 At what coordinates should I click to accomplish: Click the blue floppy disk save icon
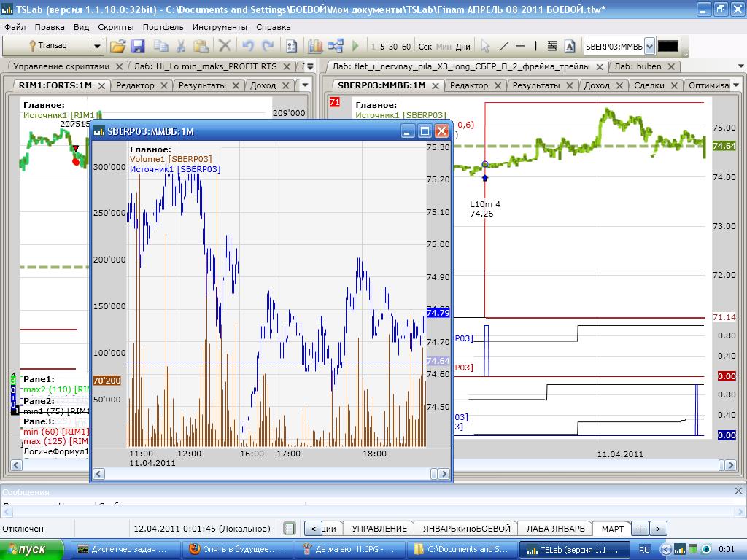click(x=138, y=46)
